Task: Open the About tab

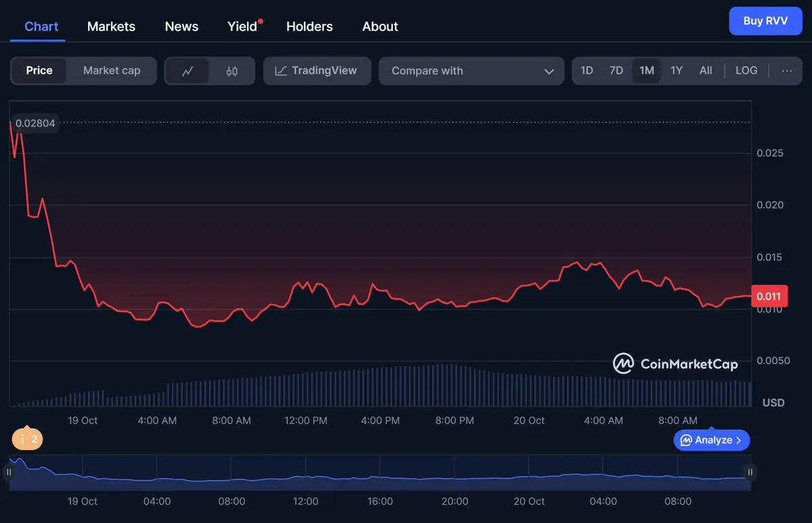Action: [x=380, y=26]
